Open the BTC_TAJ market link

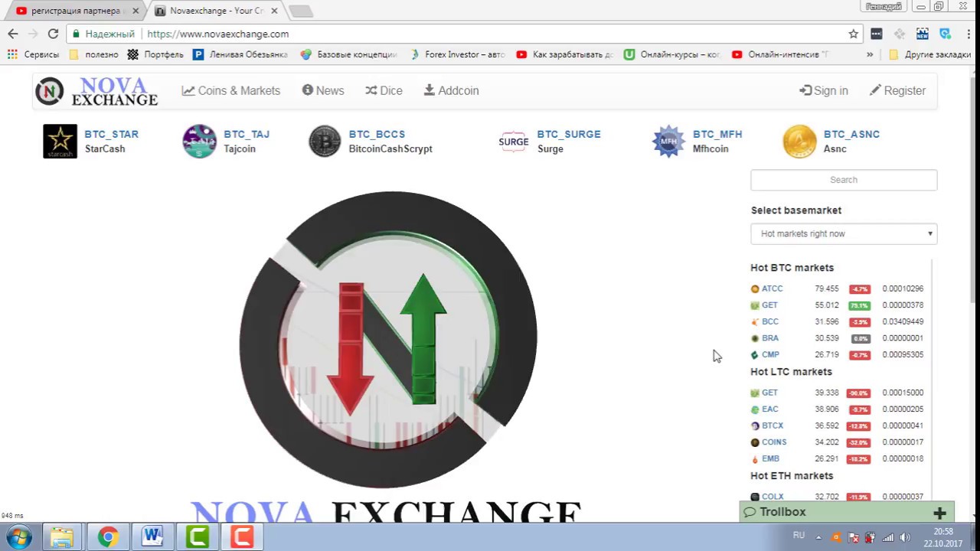point(247,134)
